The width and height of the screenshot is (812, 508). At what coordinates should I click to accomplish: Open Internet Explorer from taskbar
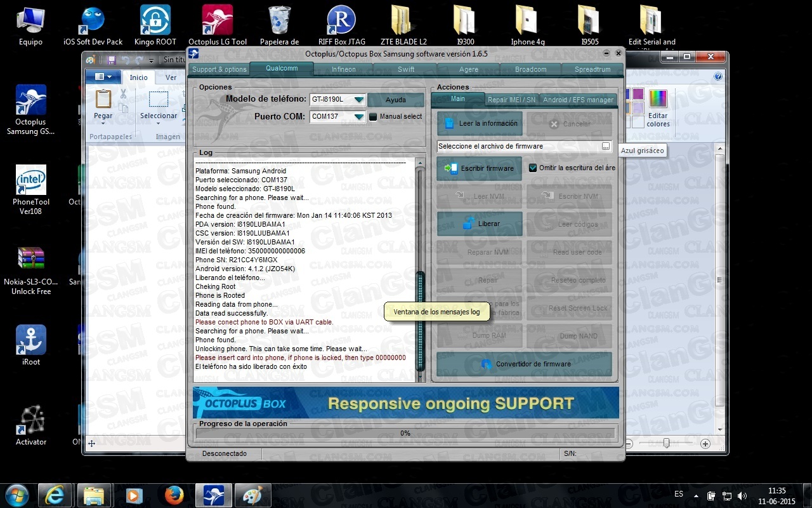(x=55, y=495)
